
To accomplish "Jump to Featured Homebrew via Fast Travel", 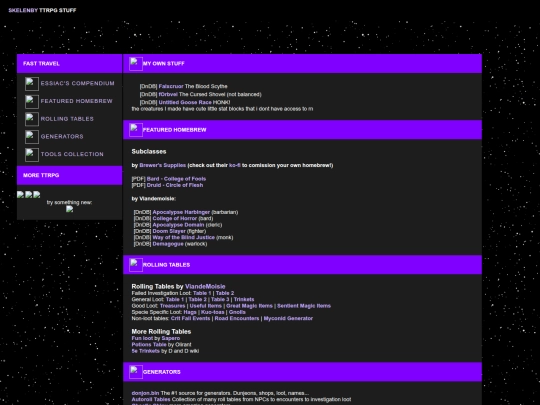I will pyautogui.click(x=76, y=101).
